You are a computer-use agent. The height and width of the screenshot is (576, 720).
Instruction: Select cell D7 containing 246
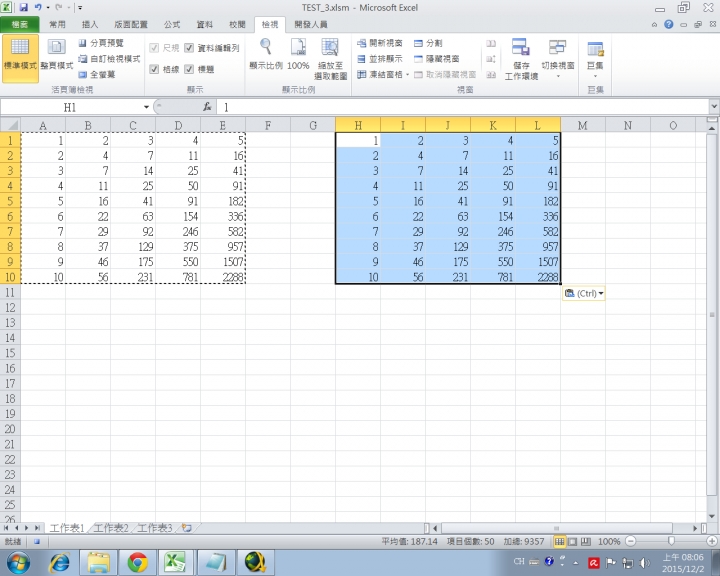pos(178,232)
